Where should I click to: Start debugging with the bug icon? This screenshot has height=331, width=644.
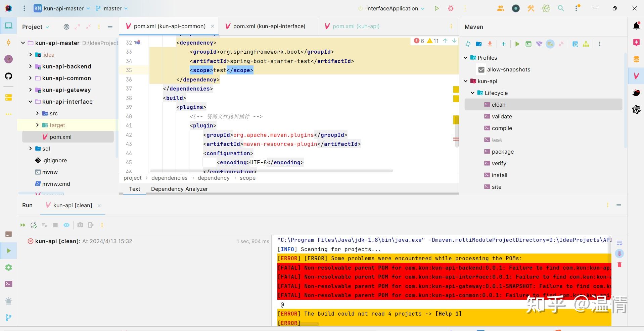pos(451,8)
